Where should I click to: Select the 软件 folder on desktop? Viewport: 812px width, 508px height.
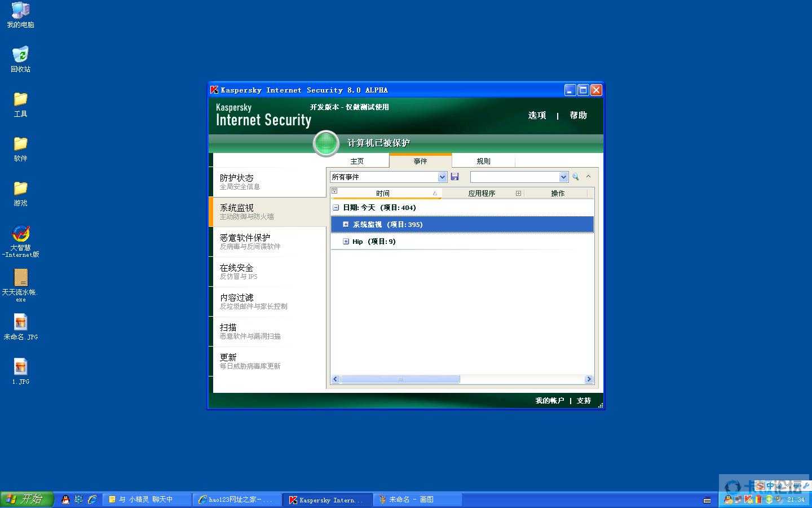20,149
